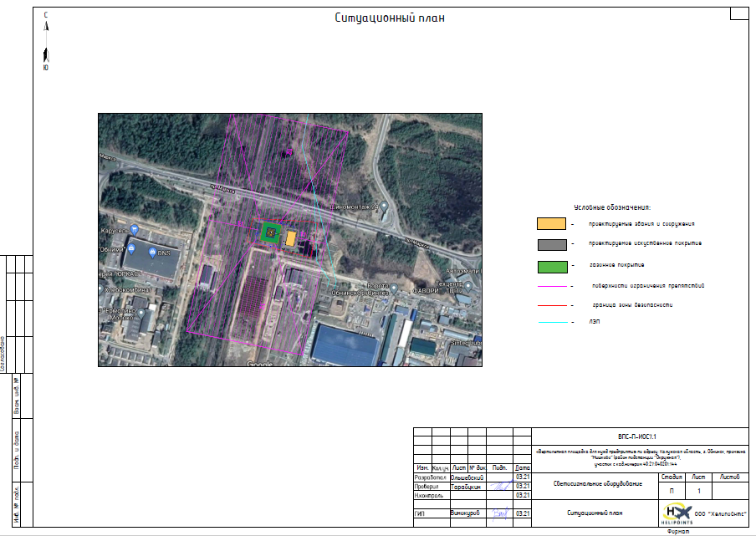Click the "Подп. и дата" side stamp cell
The height and width of the screenshot is (536, 756).
[x=17, y=450]
